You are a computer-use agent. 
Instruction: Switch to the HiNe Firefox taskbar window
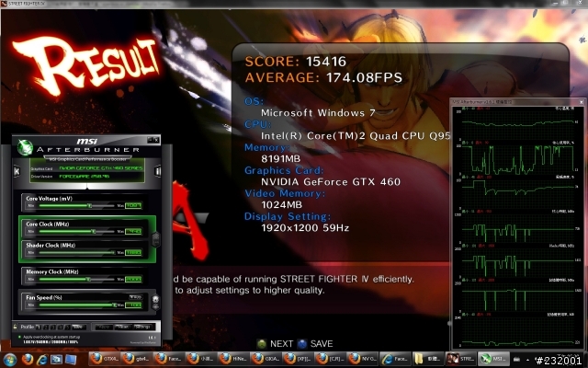point(233,359)
